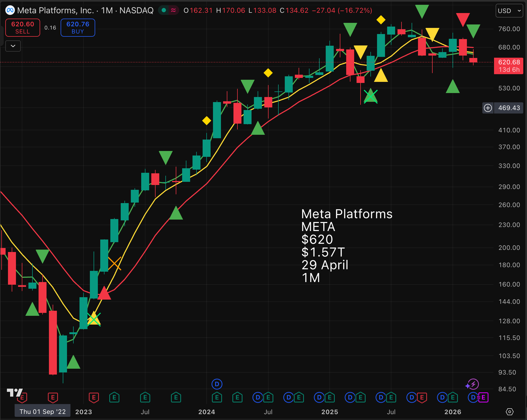The image size is (527, 420).
Task: Click Meta Platforms, Inc. symbol title
Action: 56,10
